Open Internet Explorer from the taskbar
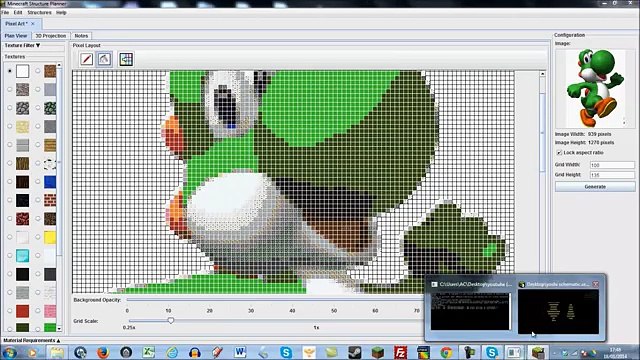Screen dimensions: 640x360 point(171,352)
